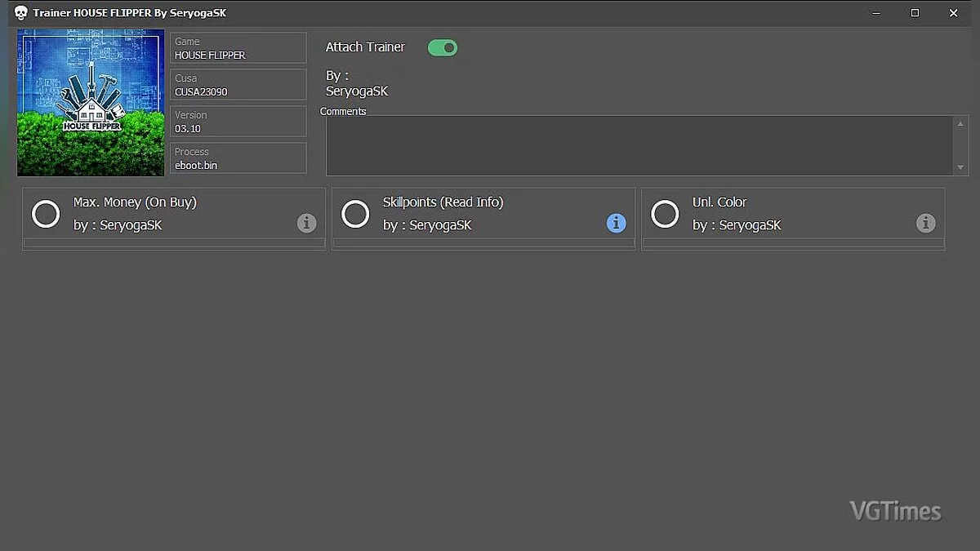Viewport: 980px width, 551px height.
Task: Close the trainer window
Action: [953, 13]
